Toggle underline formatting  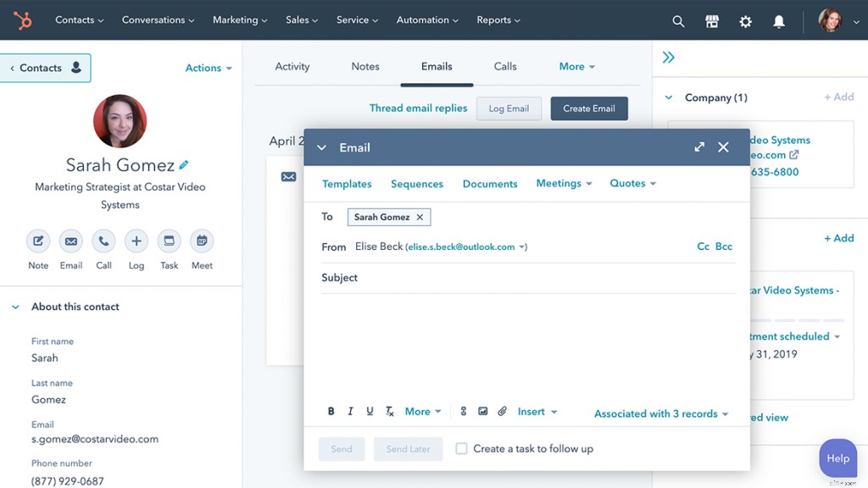tap(370, 411)
